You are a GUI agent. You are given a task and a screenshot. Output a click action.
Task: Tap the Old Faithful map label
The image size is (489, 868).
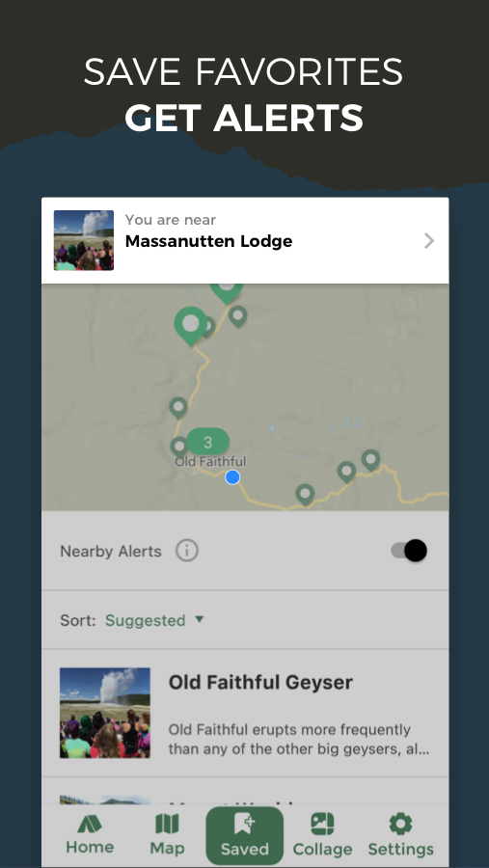pos(210,462)
